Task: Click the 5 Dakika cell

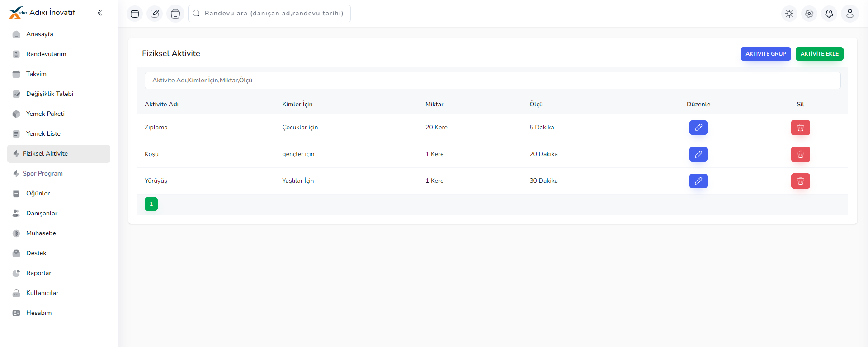Action: coord(542,128)
